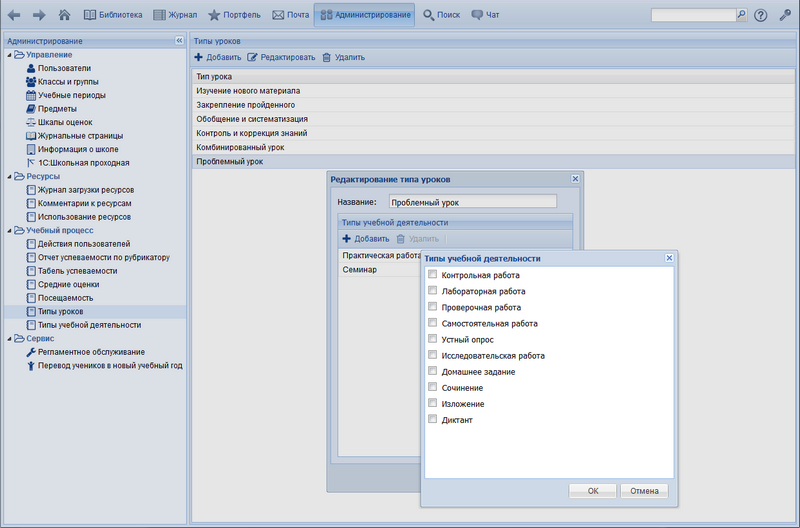The width and height of the screenshot is (800, 528).
Task: Select the Изложение checkbox
Action: (x=432, y=403)
